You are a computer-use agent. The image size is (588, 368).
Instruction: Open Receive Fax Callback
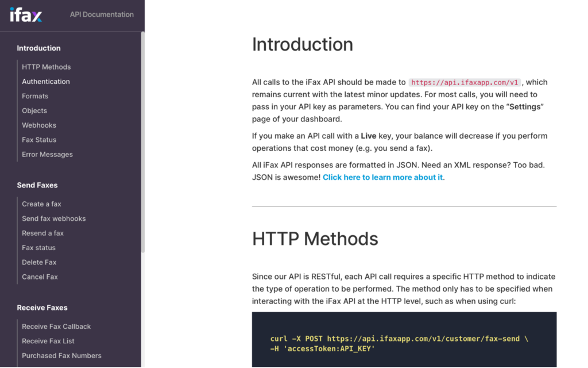point(56,327)
